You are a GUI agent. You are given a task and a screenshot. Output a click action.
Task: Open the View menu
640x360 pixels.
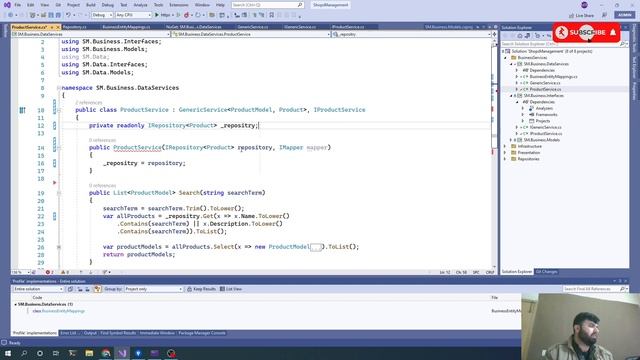point(44,5)
